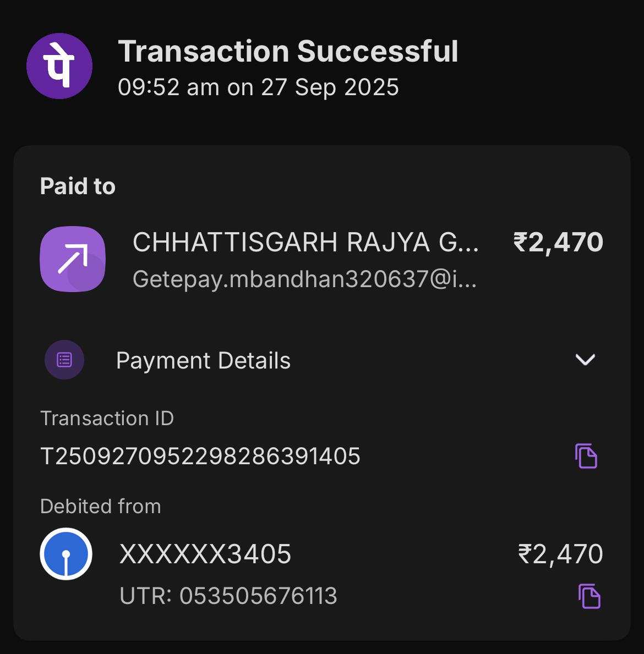644x654 pixels.
Task: Click the PhonePe logo icon
Action: point(59,67)
